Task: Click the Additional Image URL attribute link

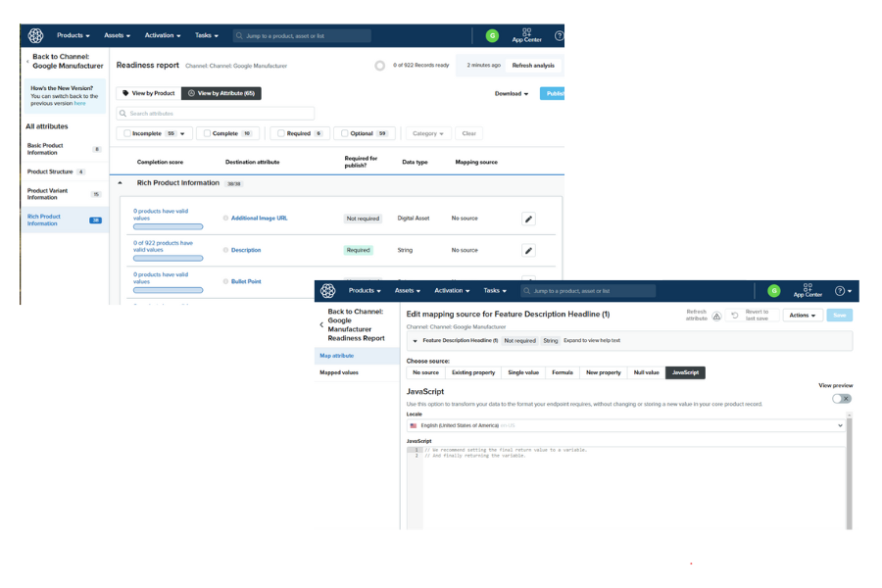Action: tap(259, 219)
